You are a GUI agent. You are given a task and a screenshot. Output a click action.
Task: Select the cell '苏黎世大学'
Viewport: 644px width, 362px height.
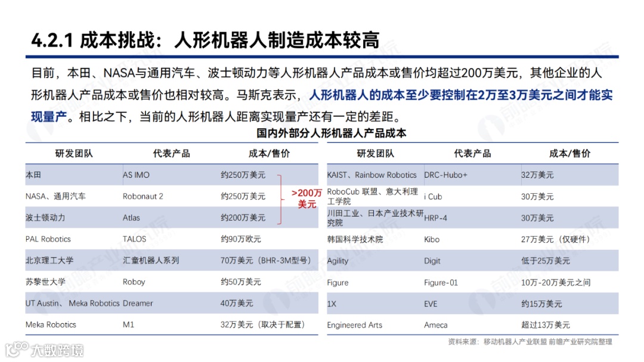point(45,282)
